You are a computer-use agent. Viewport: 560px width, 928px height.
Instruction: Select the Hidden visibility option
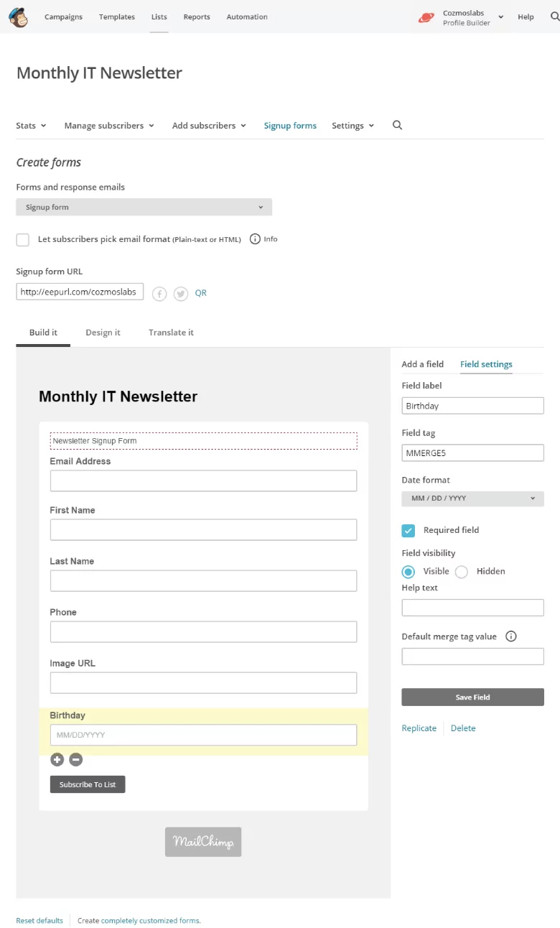[462, 572]
